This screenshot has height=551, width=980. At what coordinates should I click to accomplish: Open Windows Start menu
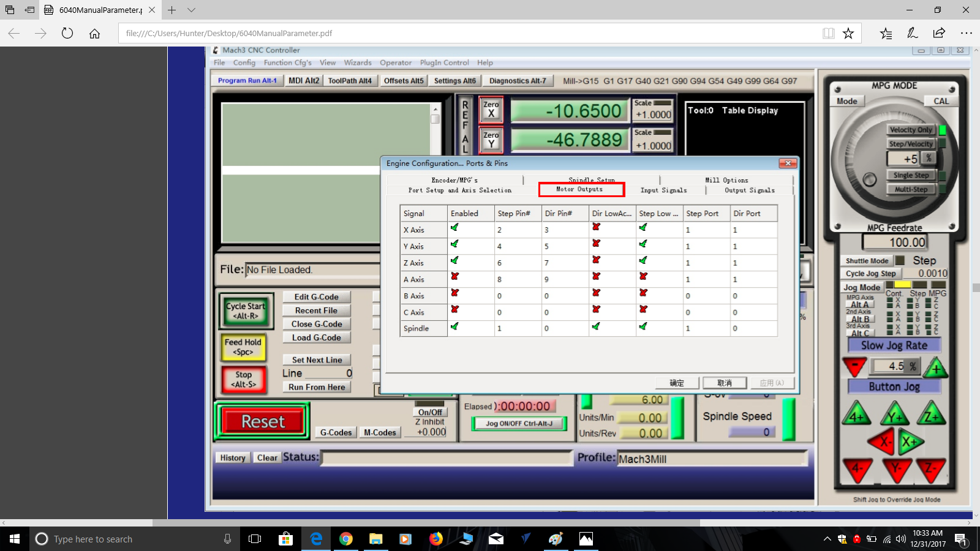15,539
